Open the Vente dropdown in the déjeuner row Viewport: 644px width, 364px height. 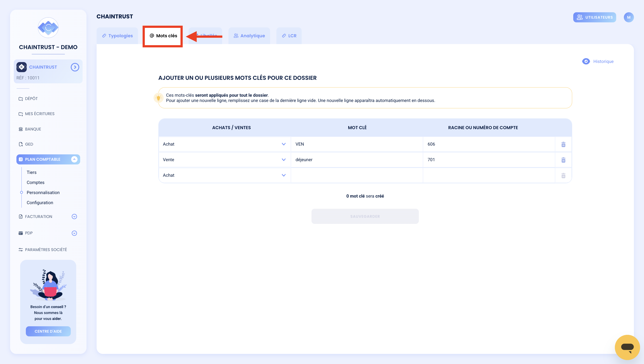tap(225, 160)
